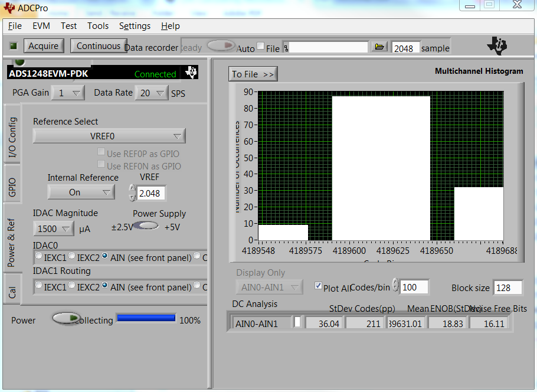Open the Internal Reference On dropdown
Screen dimensions: 537x392
pos(81,192)
